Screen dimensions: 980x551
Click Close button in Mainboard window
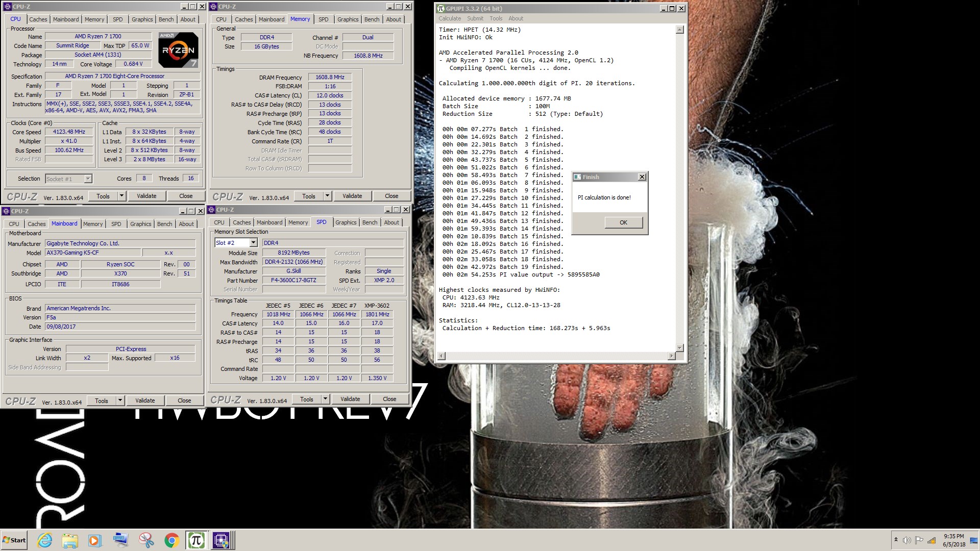(184, 400)
